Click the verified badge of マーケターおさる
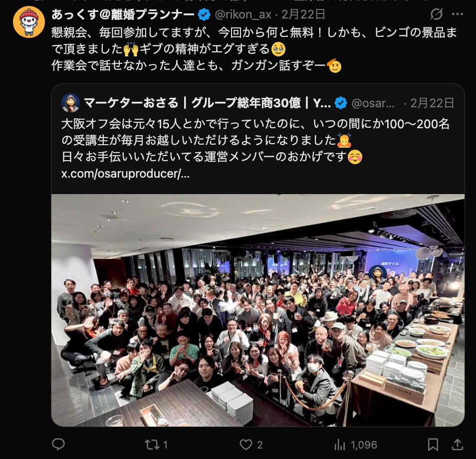The width and height of the screenshot is (476, 459). click(x=341, y=103)
